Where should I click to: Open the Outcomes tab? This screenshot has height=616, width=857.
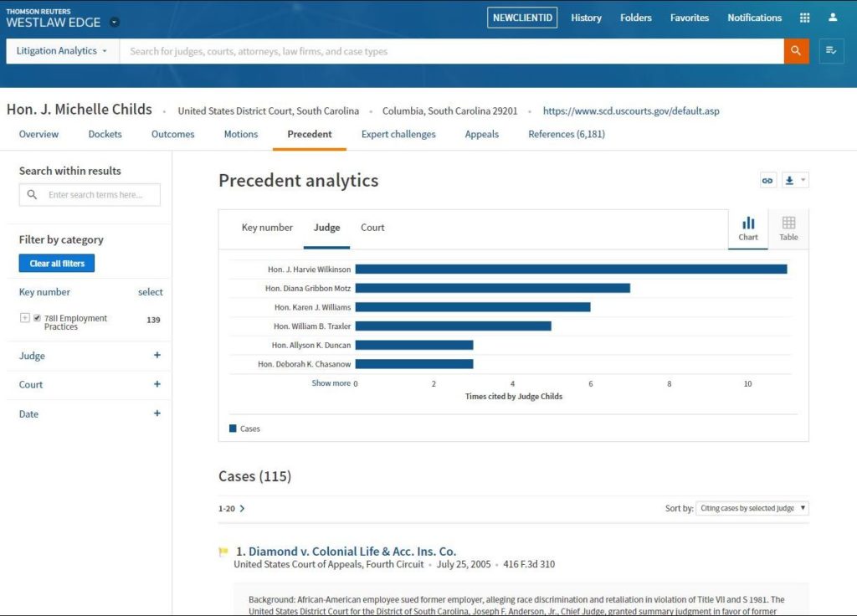[172, 135]
